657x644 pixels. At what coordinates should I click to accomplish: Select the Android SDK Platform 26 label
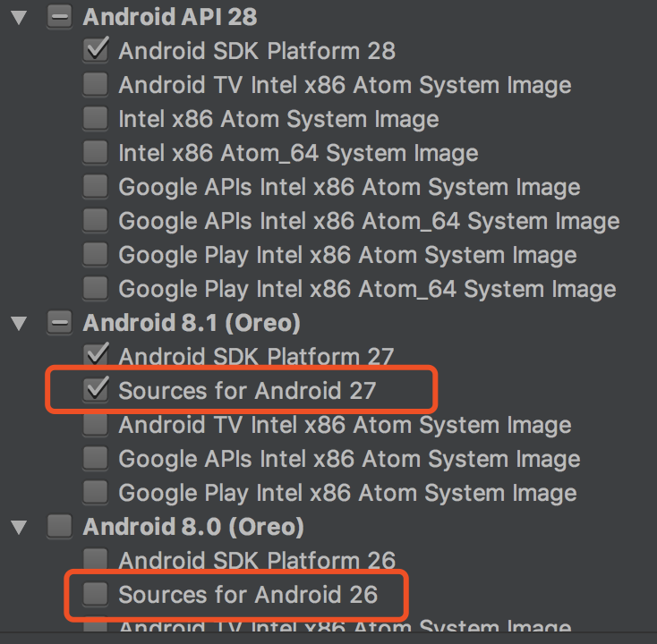point(257,560)
